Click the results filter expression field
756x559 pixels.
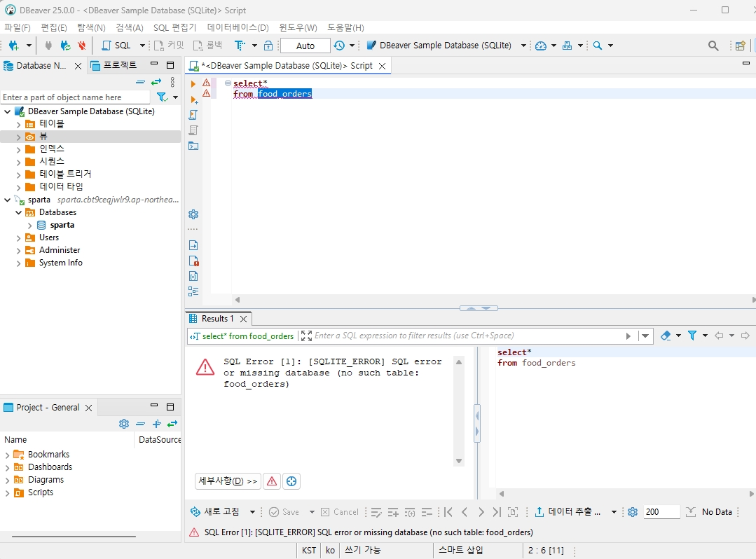tap(467, 336)
